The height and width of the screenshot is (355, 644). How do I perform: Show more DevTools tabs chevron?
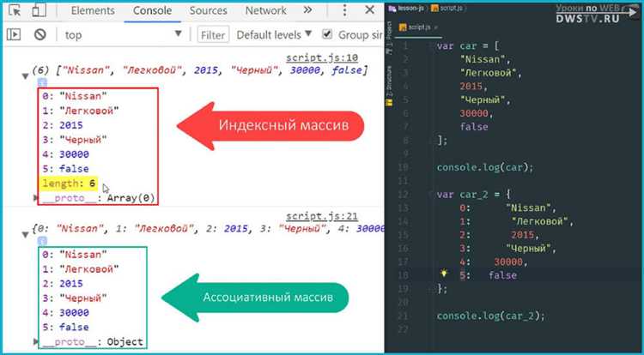307,10
